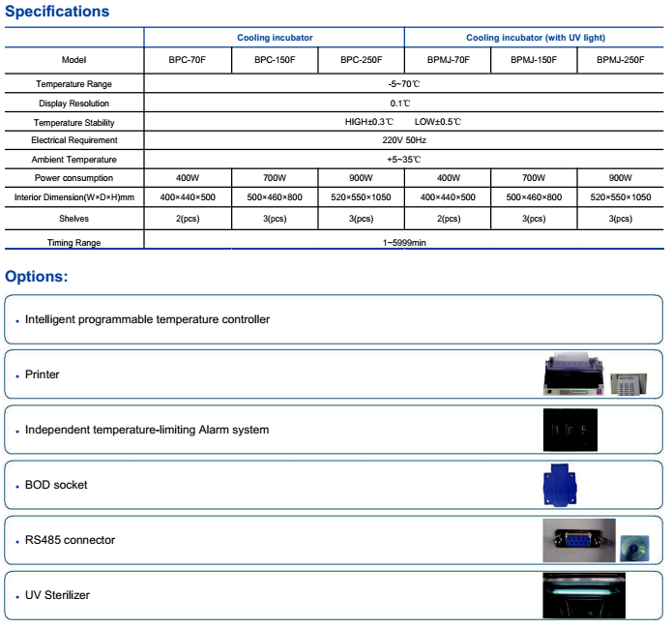This screenshot has height=628, width=672.
Task: Click the 'HIGH±0.3℃' value
Action: point(369,122)
